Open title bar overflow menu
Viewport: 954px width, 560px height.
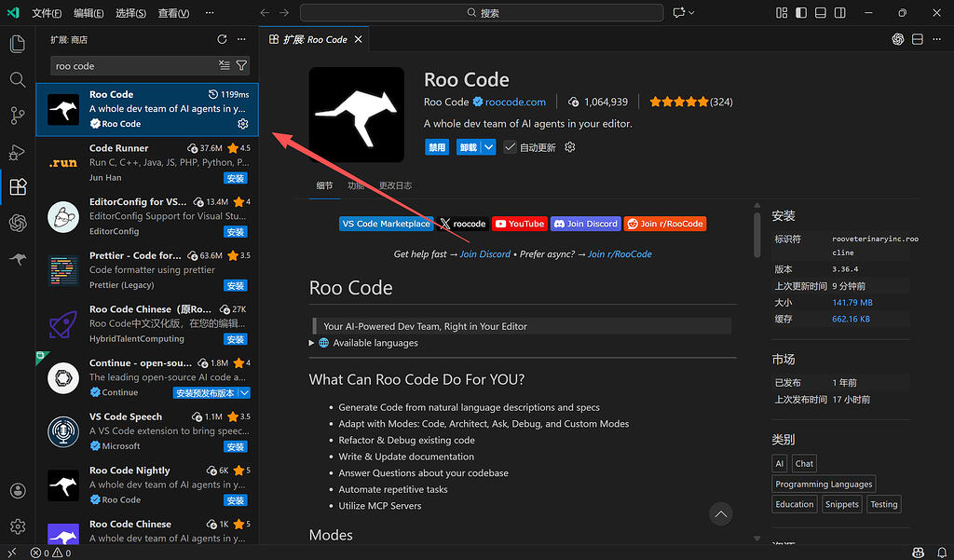210,13
